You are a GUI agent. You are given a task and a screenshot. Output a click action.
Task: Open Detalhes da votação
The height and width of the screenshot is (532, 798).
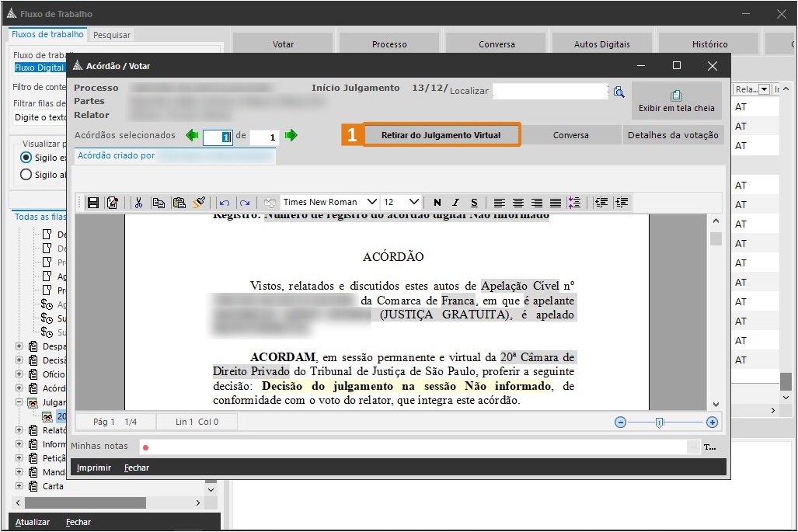coord(673,135)
